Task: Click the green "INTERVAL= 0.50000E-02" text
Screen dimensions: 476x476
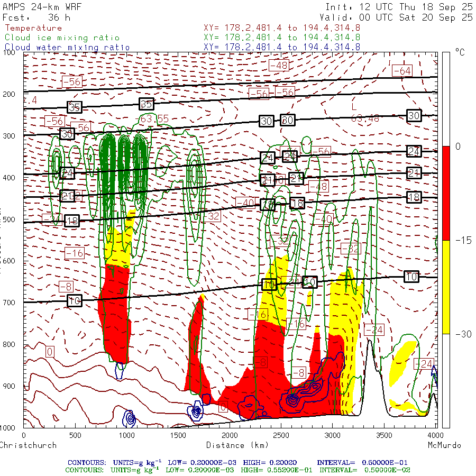Action: pos(364,470)
